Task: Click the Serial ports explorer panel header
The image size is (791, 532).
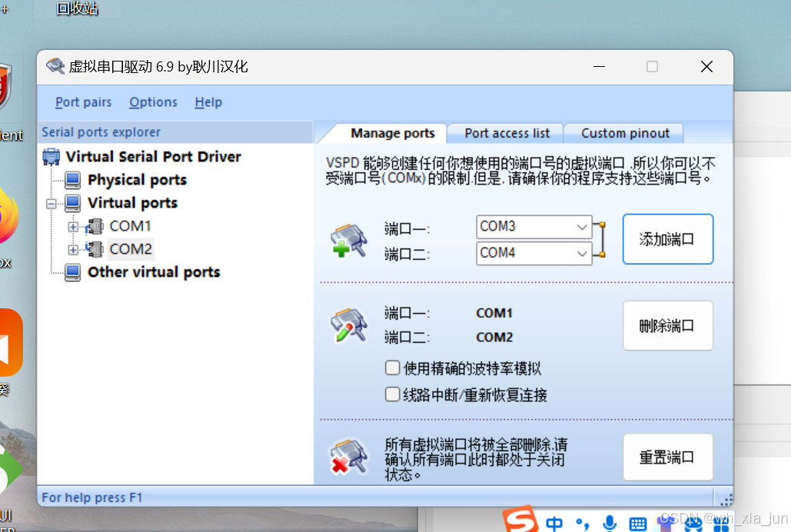Action: tap(175, 132)
